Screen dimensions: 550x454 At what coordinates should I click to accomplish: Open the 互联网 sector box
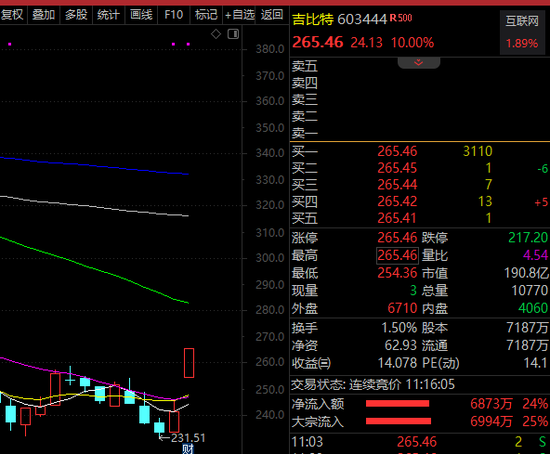click(522, 32)
